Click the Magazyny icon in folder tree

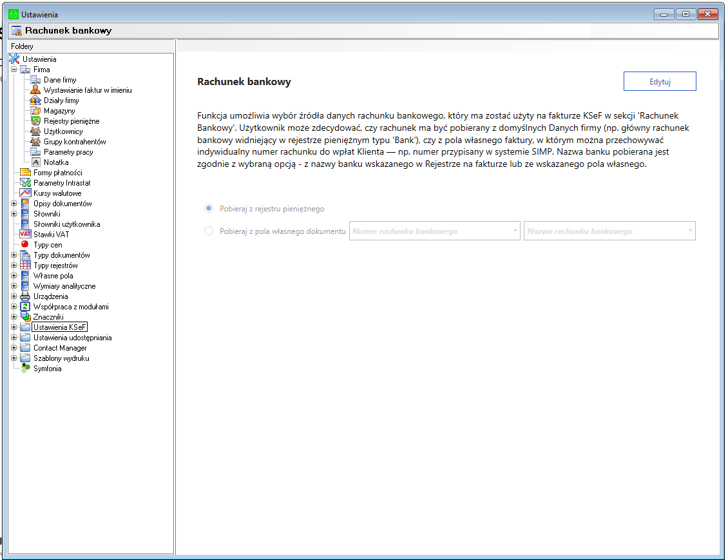(x=35, y=111)
